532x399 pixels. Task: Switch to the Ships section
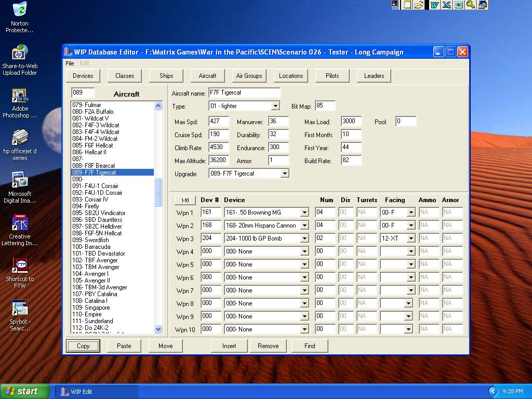166,76
